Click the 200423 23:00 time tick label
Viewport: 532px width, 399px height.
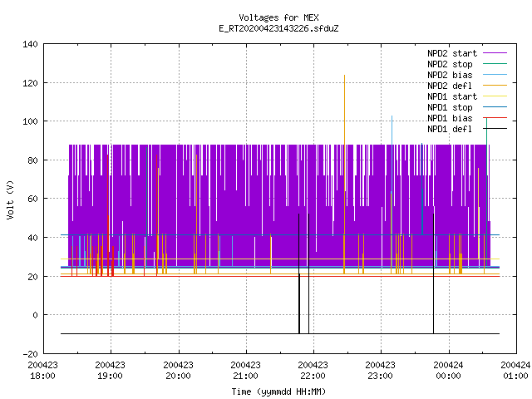(381, 371)
